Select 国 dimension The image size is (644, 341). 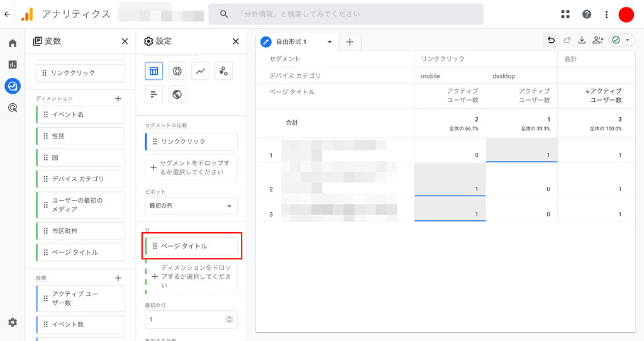(x=80, y=157)
